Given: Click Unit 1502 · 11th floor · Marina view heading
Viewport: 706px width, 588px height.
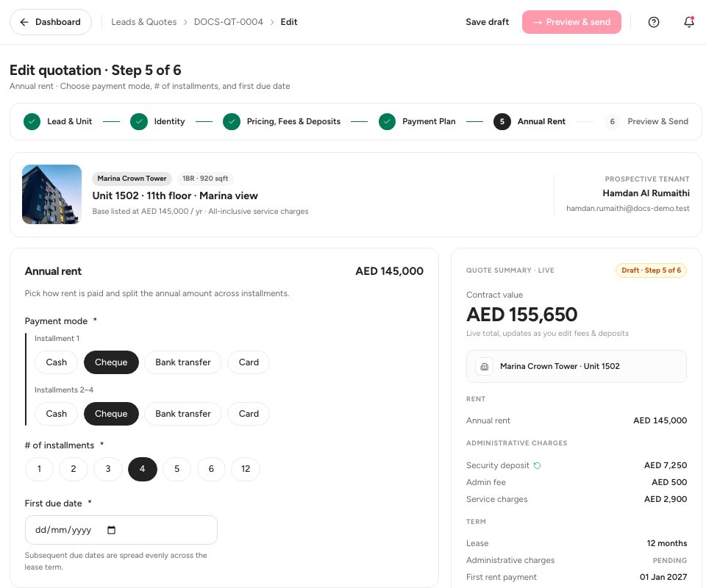Looking at the screenshot, I should click(x=175, y=196).
